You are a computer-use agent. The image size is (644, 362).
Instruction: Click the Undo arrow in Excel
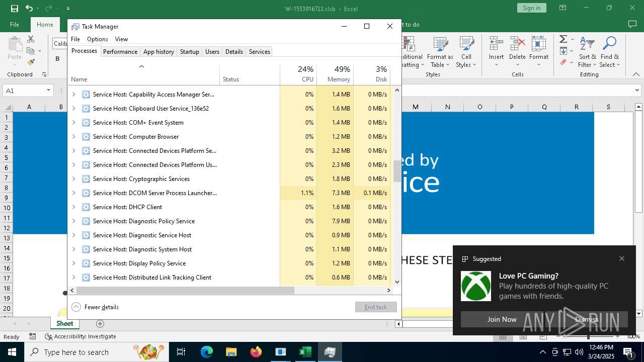pos(29,8)
